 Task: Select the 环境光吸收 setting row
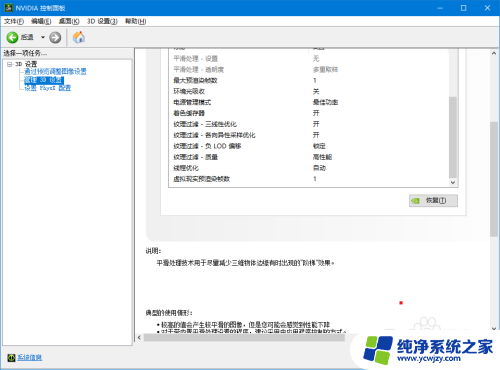click(309, 91)
